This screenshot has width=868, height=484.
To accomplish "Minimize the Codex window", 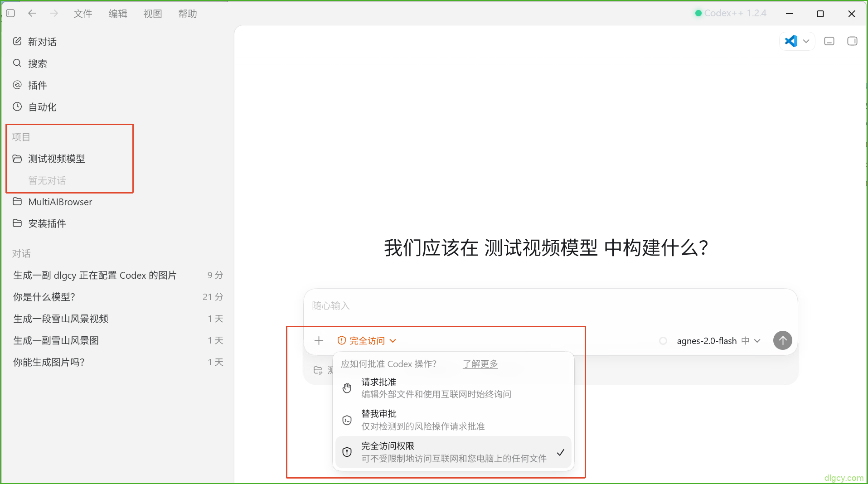I will 790,14.
